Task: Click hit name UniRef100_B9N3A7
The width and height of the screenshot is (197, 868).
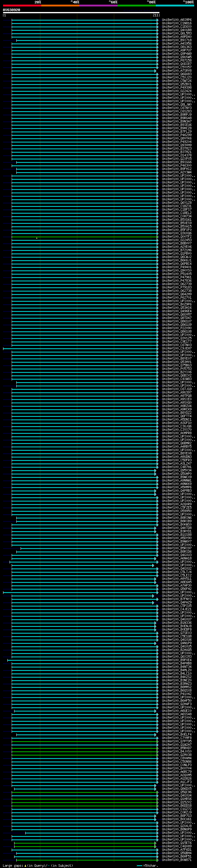Action: pos(177,122)
